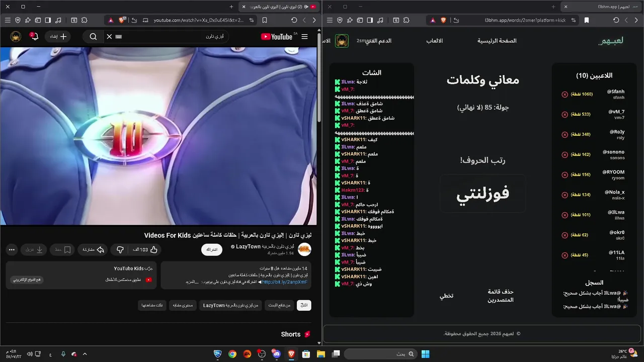Remove player Sfanh from list
This screenshot has height=362, width=644.
[565, 95]
